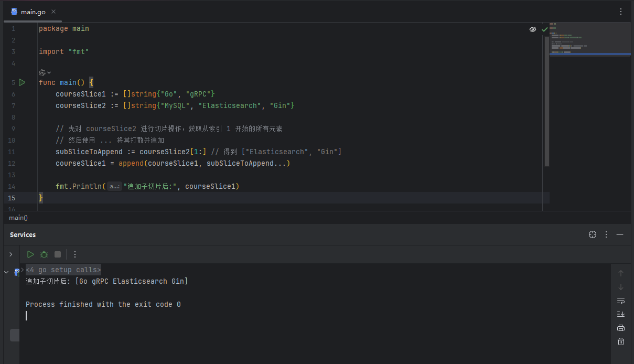Click console output line with Elasticsearch Gin
634x364 pixels.
[x=107, y=281]
